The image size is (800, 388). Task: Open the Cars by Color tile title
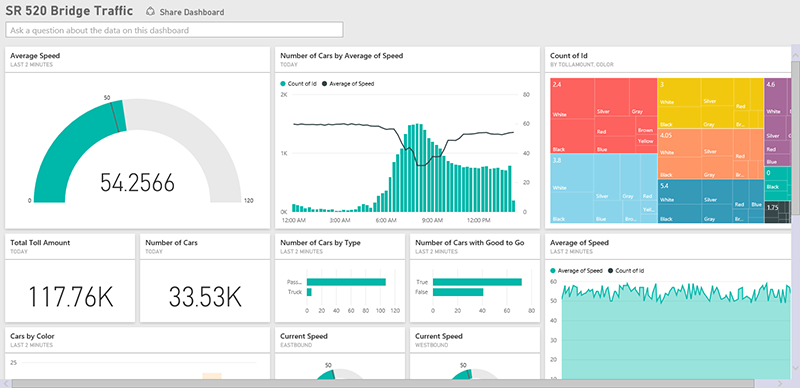(x=32, y=336)
